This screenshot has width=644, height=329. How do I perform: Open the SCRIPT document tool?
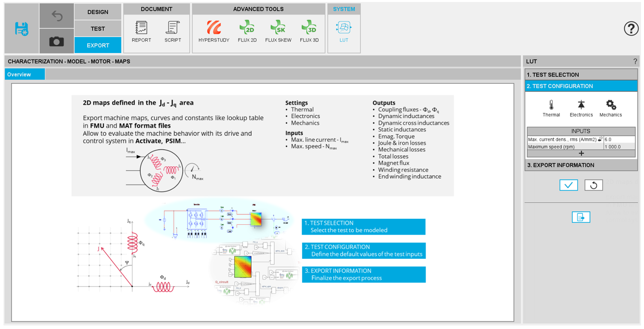pos(173,32)
